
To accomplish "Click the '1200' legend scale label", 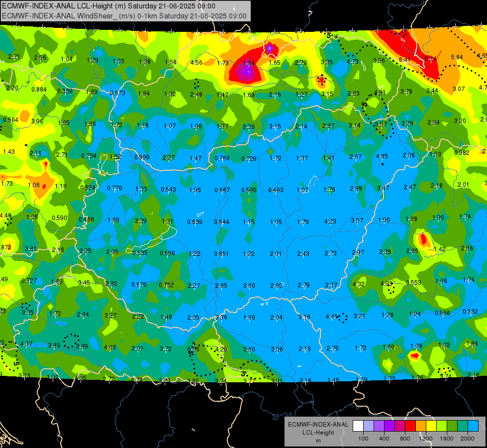I will pyautogui.click(x=425, y=439).
